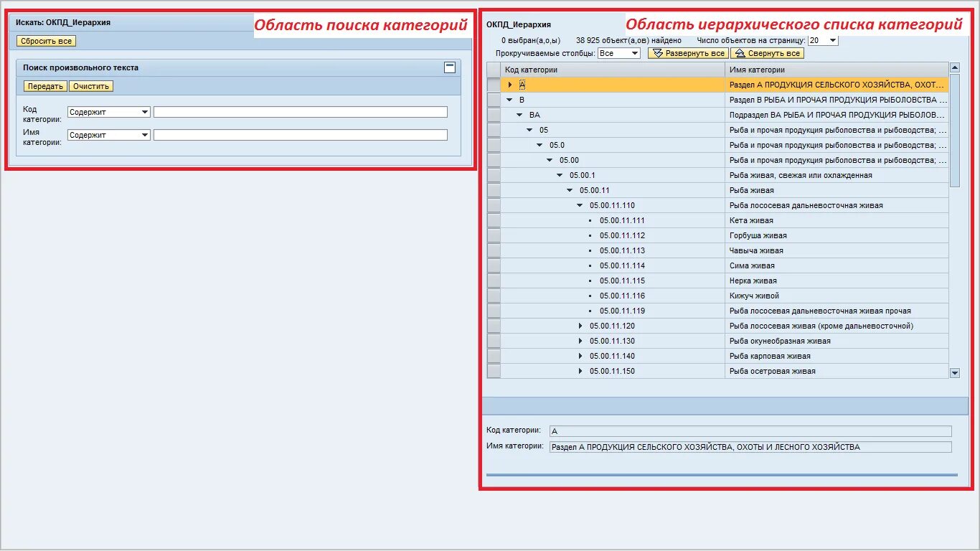Expand the 05.00.11.120 category node
Image resolution: width=980 pixels, height=551 pixels.
tap(580, 326)
